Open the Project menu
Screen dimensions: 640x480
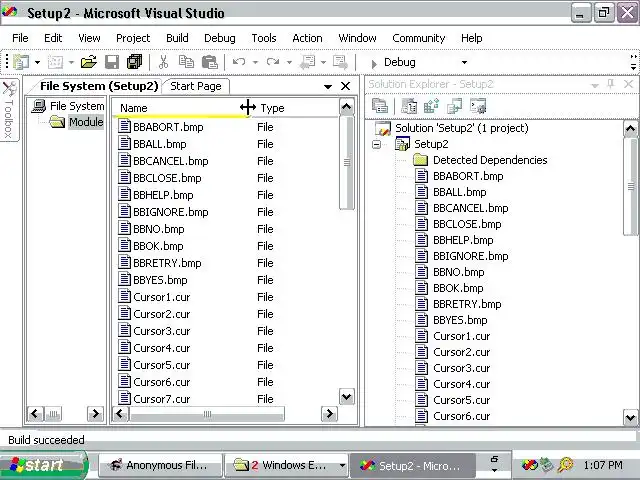pos(133,38)
